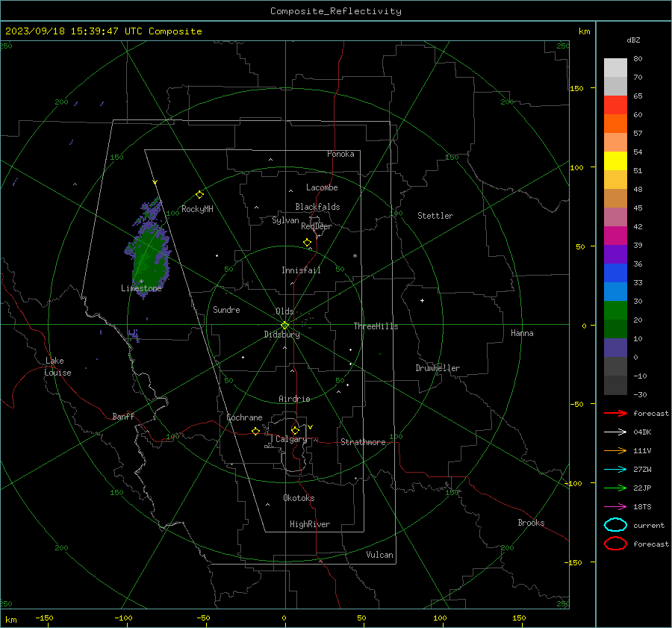Click the green 22JP arrow in the legend
The width and height of the screenshot is (672, 628).
pos(615,488)
